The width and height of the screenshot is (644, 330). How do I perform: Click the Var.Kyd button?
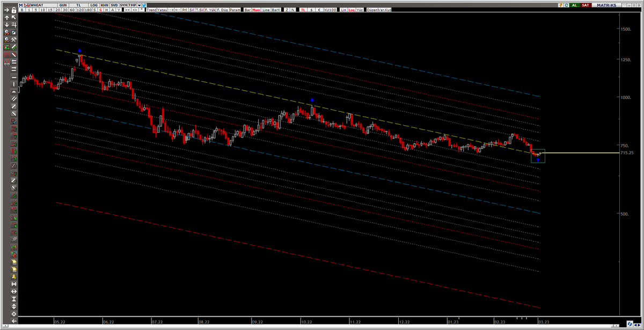tap(384, 10)
